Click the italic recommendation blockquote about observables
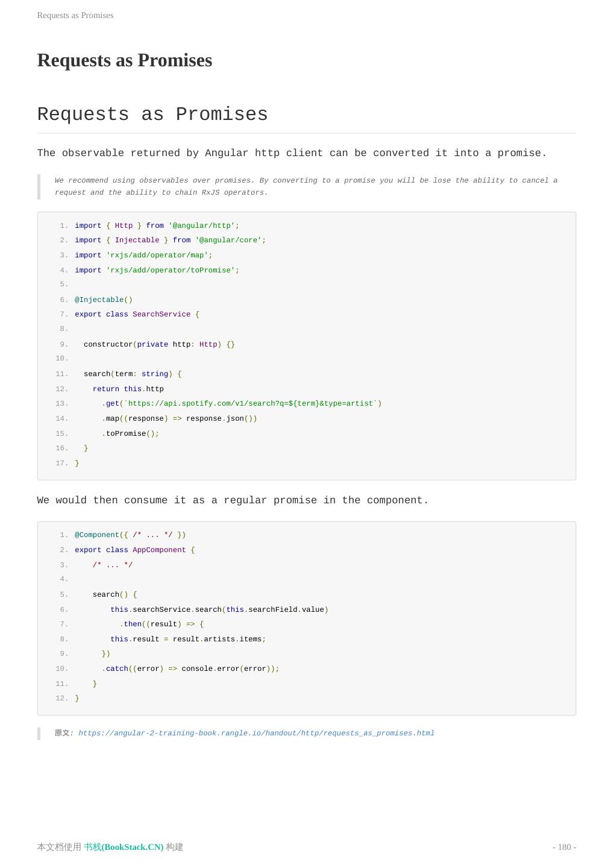This screenshot has width=614, height=868. pos(305,186)
